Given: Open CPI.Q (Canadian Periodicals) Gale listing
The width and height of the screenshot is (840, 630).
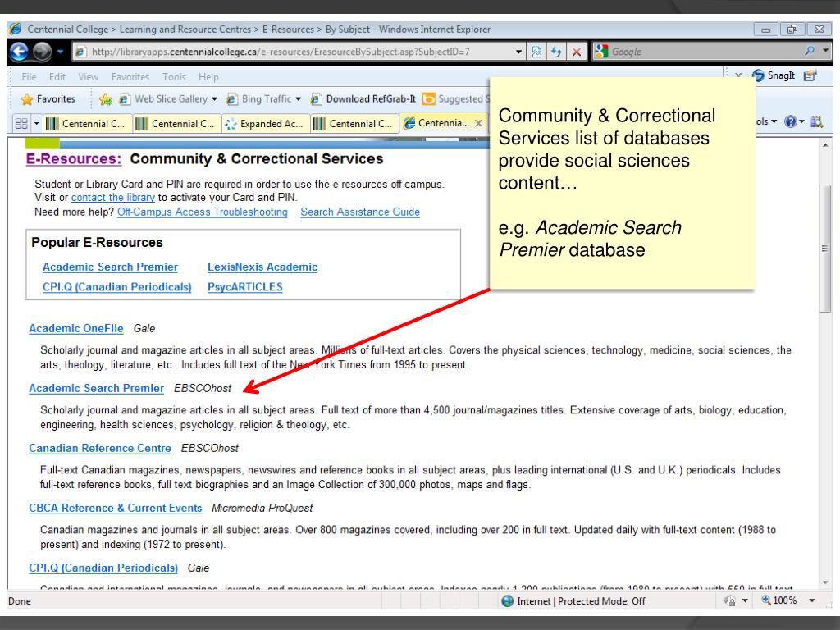Looking at the screenshot, I should pos(103,568).
